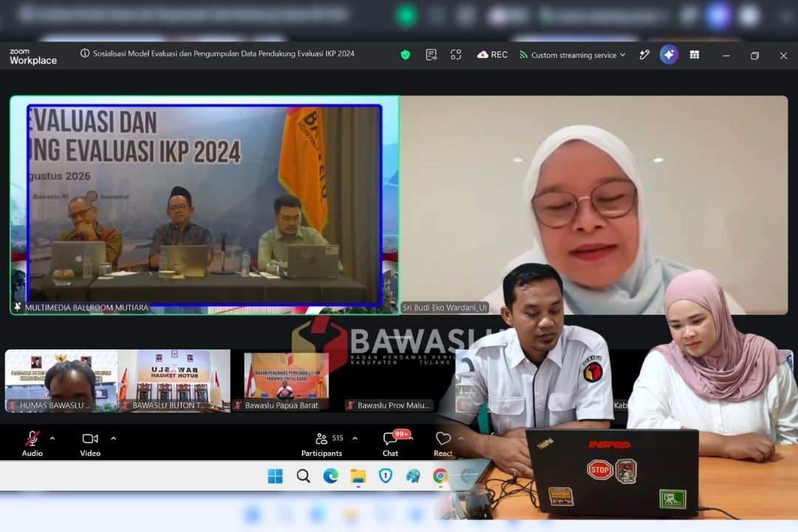Open the AI Companion sparkle icon
This screenshot has width=798, height=532.
[669, 55]
